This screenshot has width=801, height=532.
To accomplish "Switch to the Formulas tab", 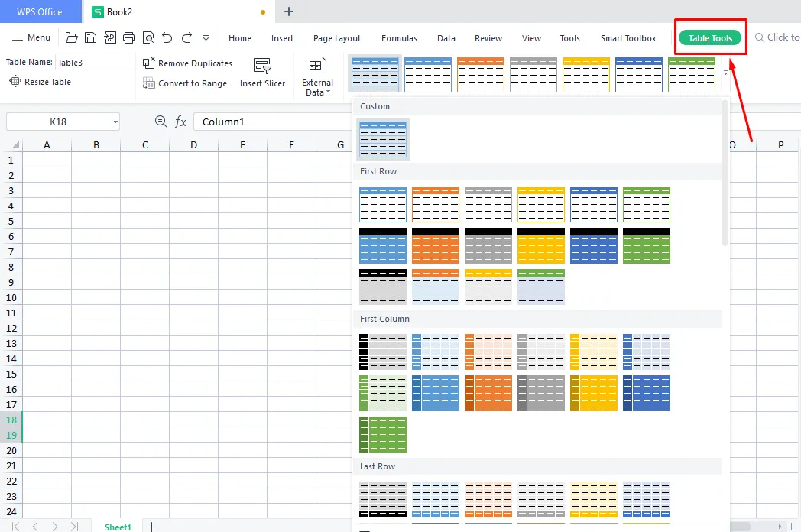I will (399, 38).
